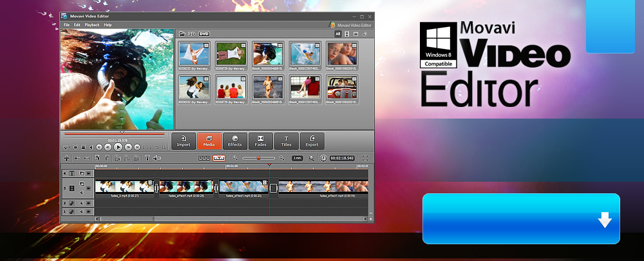Viewport: 644px width, 261px height.
Task: Click the crop icon in playback controls
Action: (163, 147)
